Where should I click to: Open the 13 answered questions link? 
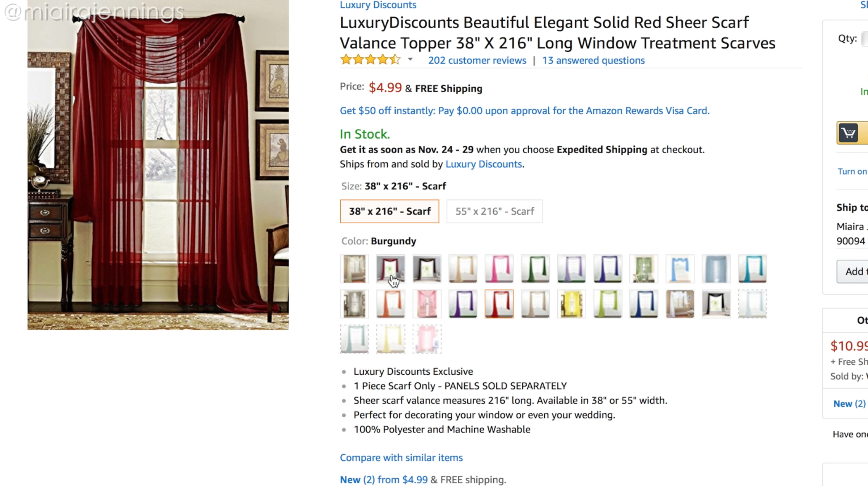593,60
